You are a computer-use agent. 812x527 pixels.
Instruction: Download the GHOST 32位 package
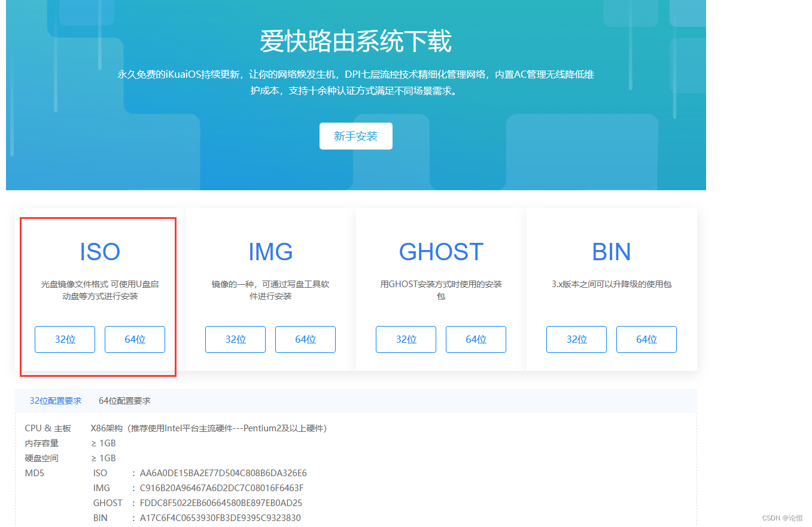click(x=406, y=339)
